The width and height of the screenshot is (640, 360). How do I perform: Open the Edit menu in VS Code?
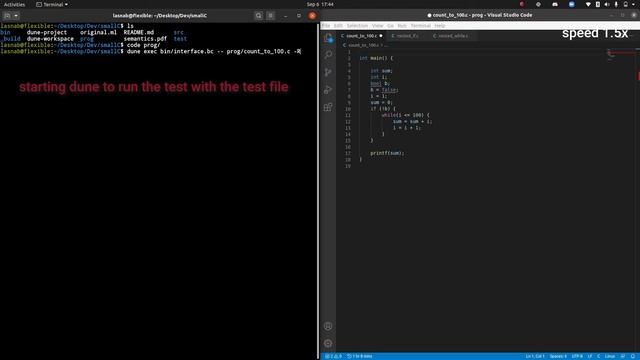point(338,26)
